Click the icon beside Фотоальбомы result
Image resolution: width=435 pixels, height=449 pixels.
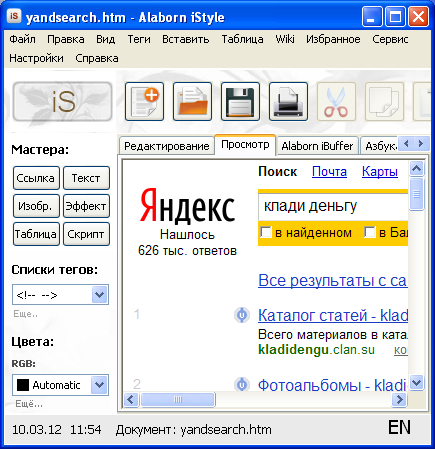(x=242, y=384)
